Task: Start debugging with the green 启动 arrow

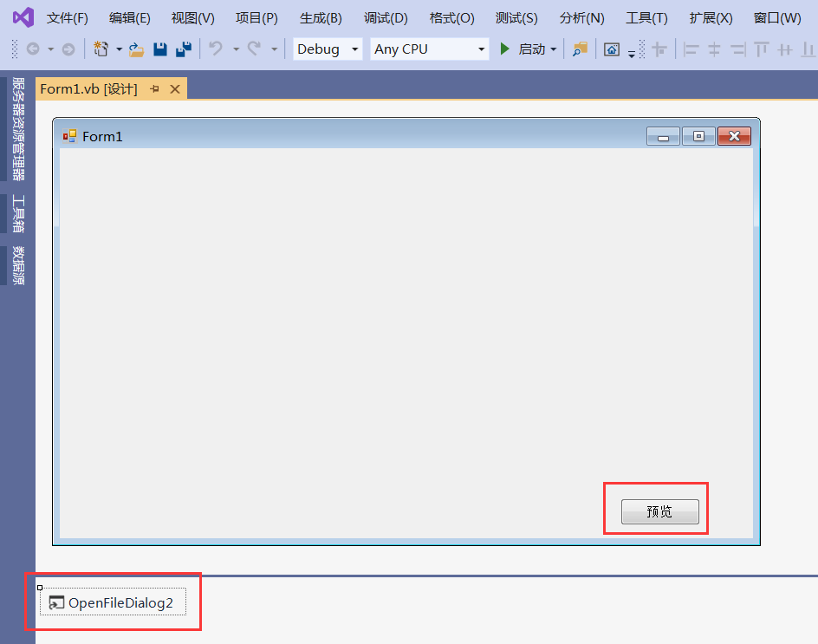Action: click(x=506, y=49)
